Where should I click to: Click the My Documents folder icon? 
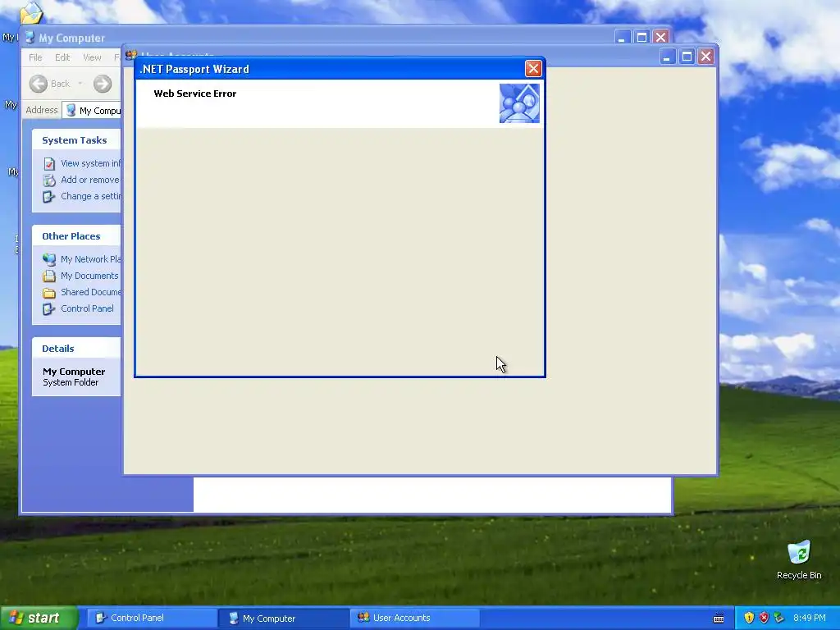coord(49,276)
